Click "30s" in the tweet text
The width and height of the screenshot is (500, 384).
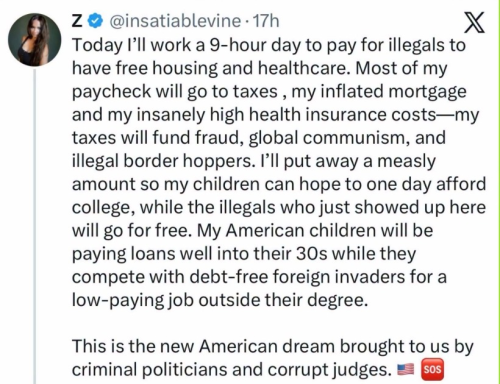click(311, 254)
